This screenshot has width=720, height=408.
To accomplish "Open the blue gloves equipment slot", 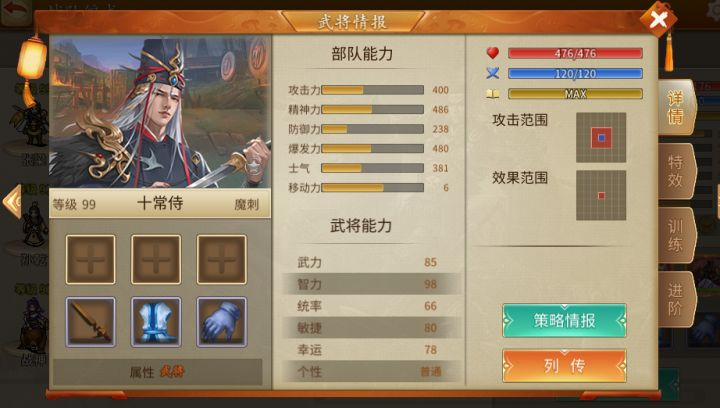I will (222, 322).
